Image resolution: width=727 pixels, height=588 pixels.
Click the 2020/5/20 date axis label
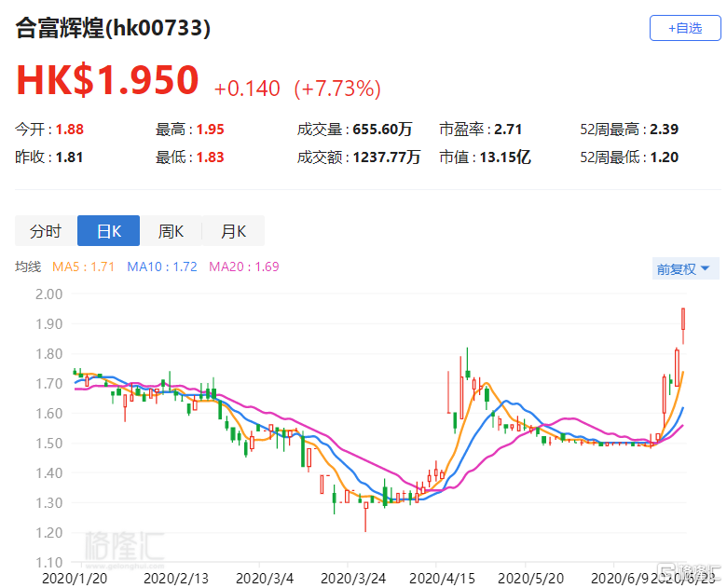point(530,579)
